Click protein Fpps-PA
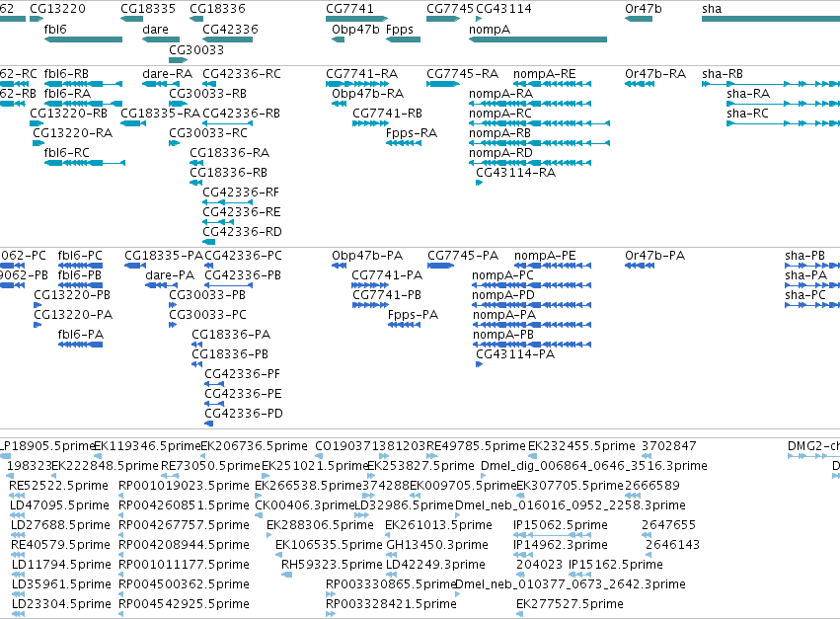Screen dimensions: 840x619 coord(413,315)
